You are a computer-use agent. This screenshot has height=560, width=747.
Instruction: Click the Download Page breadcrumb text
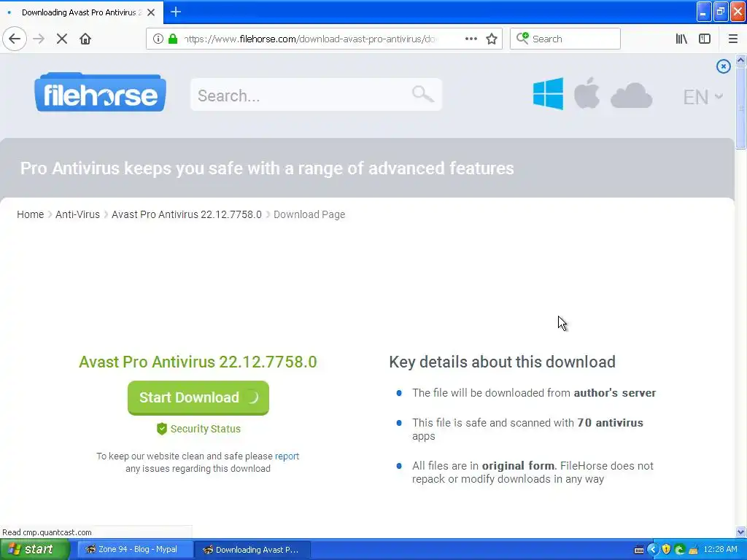[x=309, y=215]
